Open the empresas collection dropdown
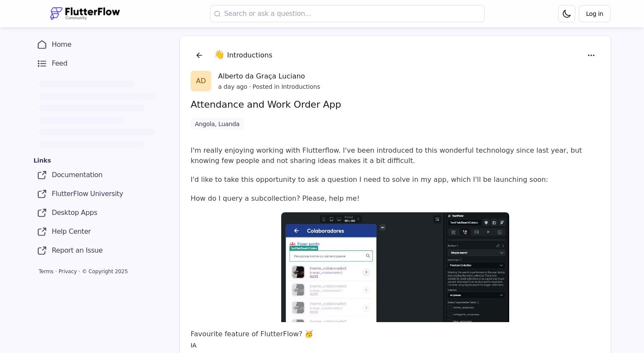644x353 pixels. click(x=476, y=295)
